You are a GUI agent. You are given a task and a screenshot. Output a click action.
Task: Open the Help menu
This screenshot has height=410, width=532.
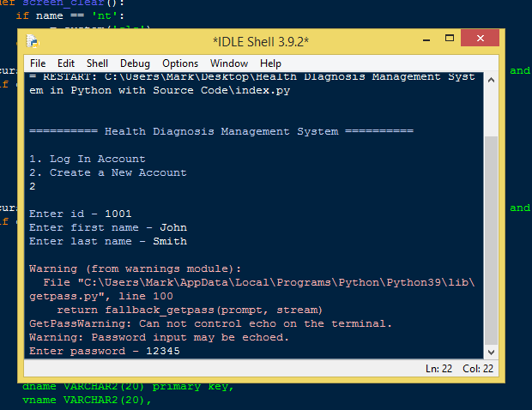tap(270, 63)
